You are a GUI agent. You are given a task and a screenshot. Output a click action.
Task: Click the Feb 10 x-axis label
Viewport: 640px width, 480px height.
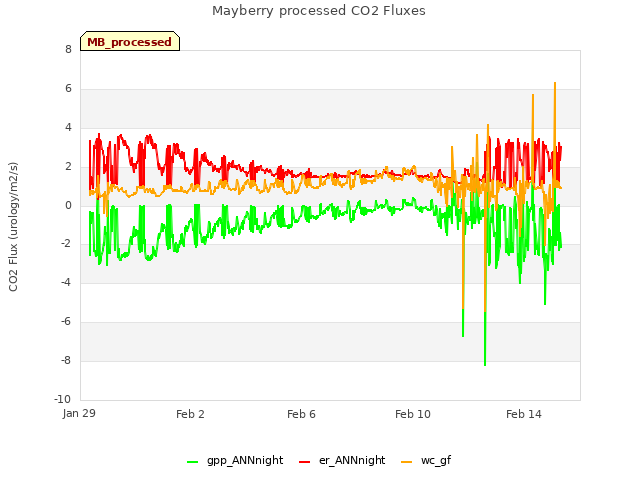click(x=413, y=414)
